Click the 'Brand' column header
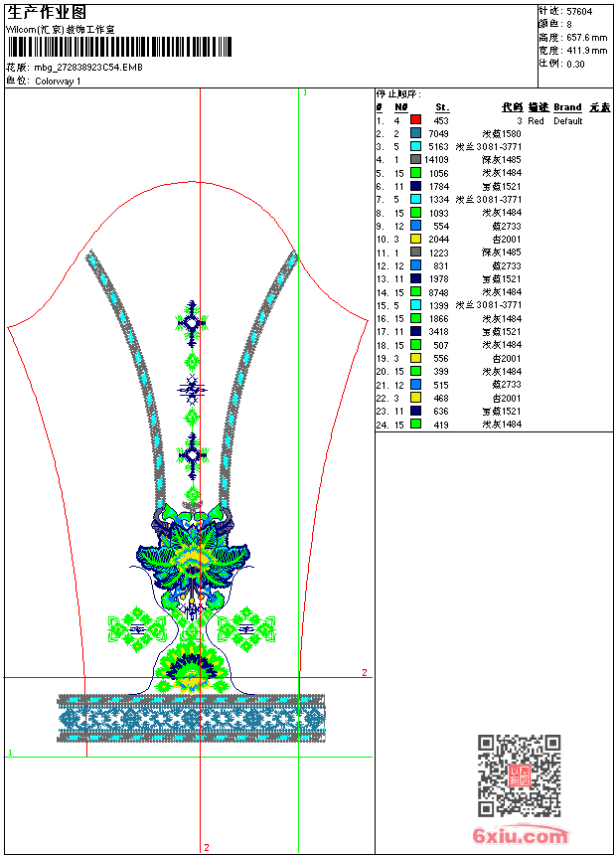Screen dimensions: 616x855 pos(567,107)
